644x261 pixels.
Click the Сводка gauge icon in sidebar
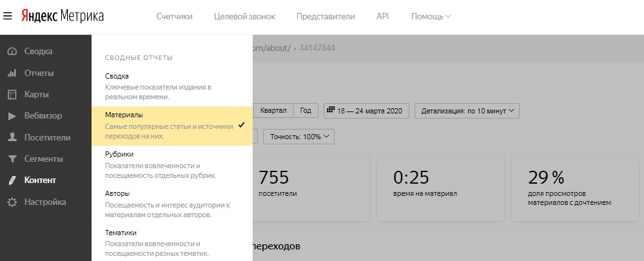12,52
